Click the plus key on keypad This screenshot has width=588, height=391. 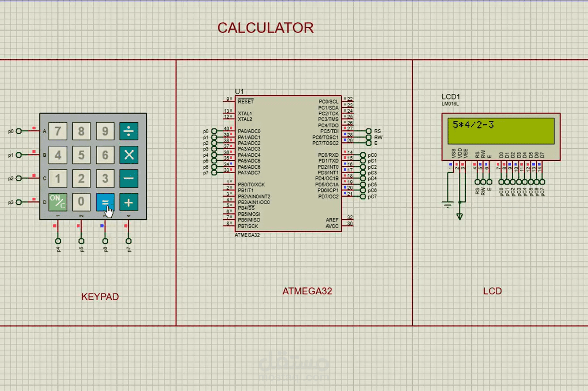pos(129,202)
